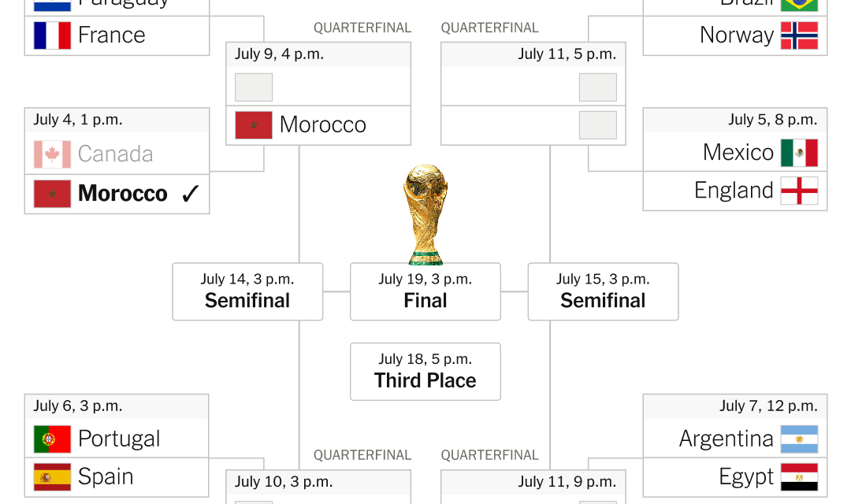Click the World Cup trophy image
This screenshot has height=504, width=851.
[425, 214]
